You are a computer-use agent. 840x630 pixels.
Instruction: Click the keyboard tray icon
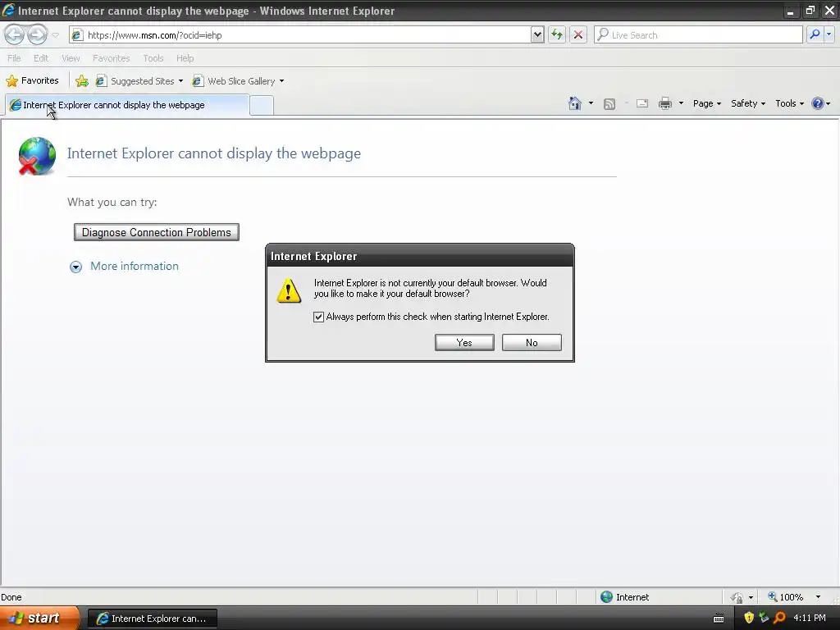719,619
